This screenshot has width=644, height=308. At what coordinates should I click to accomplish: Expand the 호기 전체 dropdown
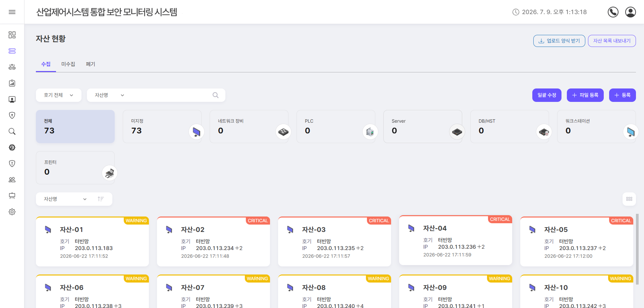(59, 95)
